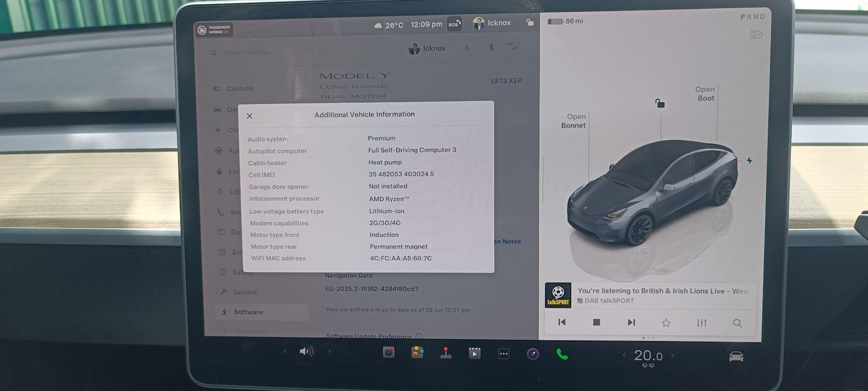Decrease volume with left arrow
Viewport: 868px width, 391px height.
pos(284,351)
